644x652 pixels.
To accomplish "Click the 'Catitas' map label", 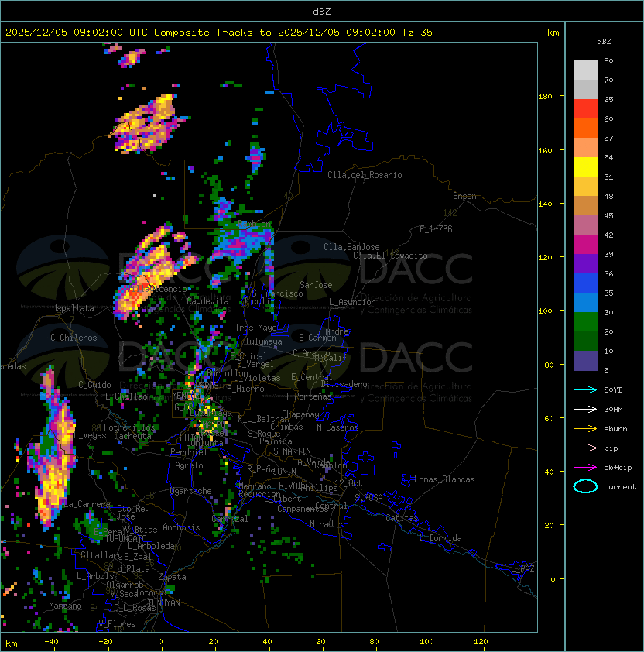I will (402, 518).
